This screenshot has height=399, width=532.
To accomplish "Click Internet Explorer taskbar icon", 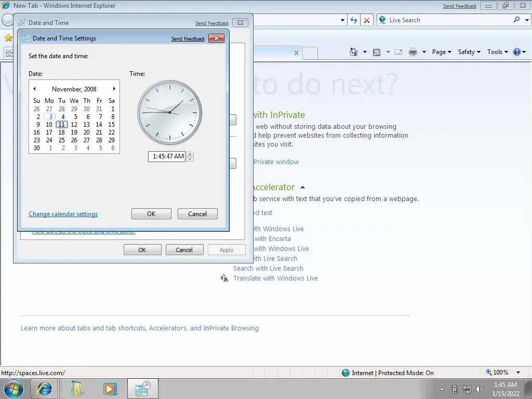I will tap(45, 389).
